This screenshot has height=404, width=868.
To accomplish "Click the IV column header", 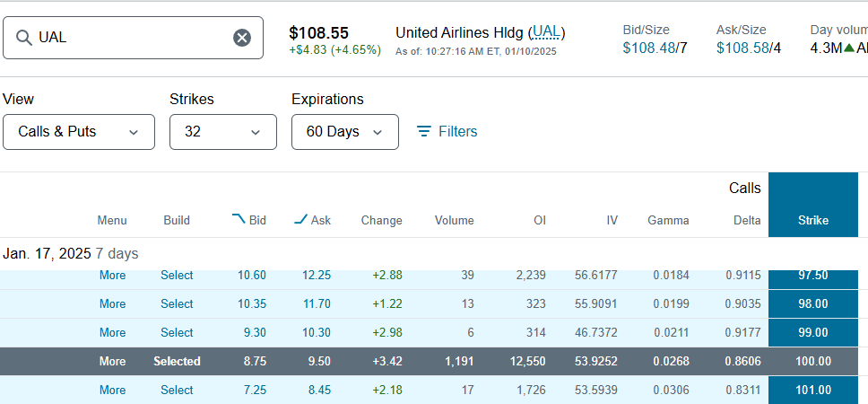I will coord(612,221).
